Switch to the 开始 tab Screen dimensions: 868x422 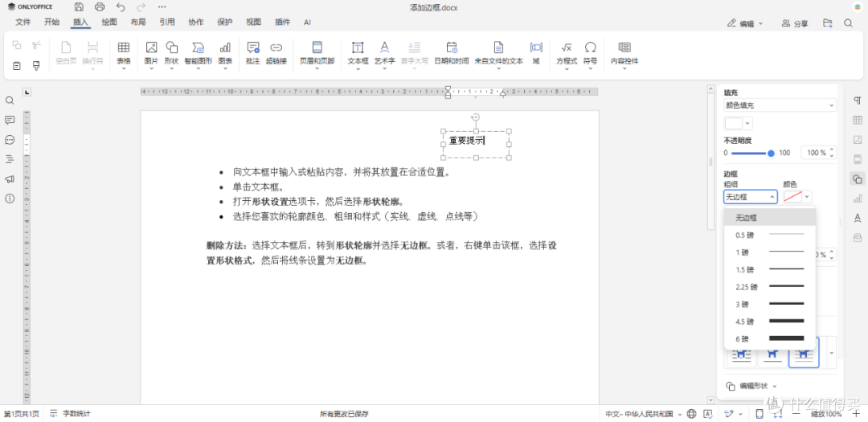[52, 23]
